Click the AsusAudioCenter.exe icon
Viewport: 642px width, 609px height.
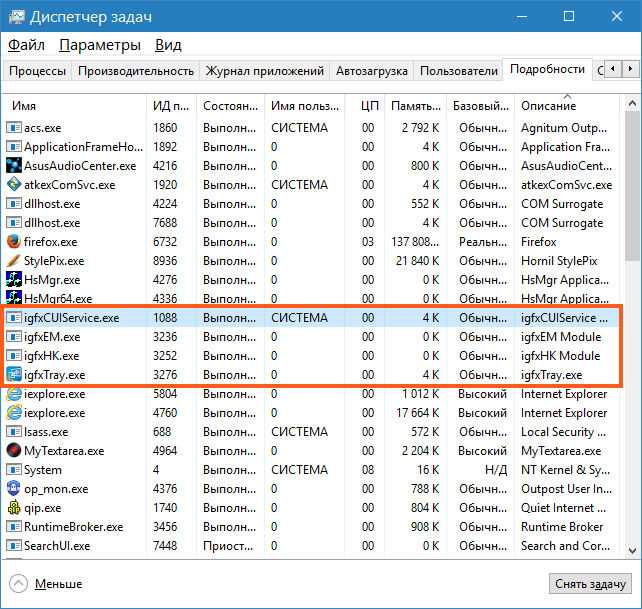click(14, 165)
